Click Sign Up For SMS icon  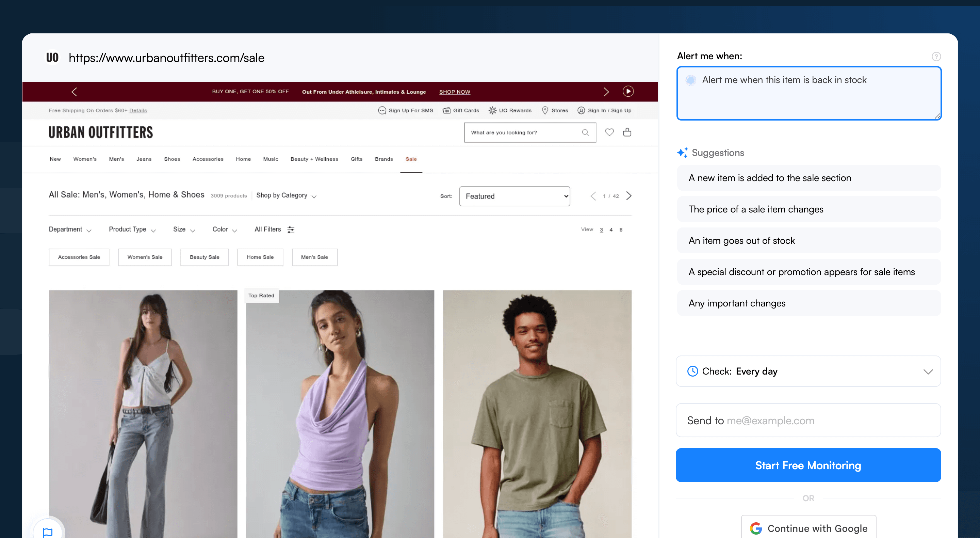point(382,110)
